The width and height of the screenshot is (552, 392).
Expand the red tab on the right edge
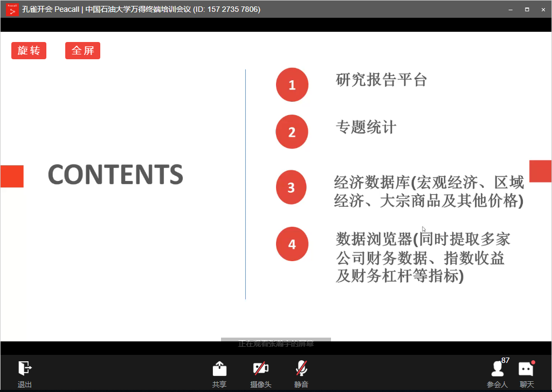tap(540, 171)
